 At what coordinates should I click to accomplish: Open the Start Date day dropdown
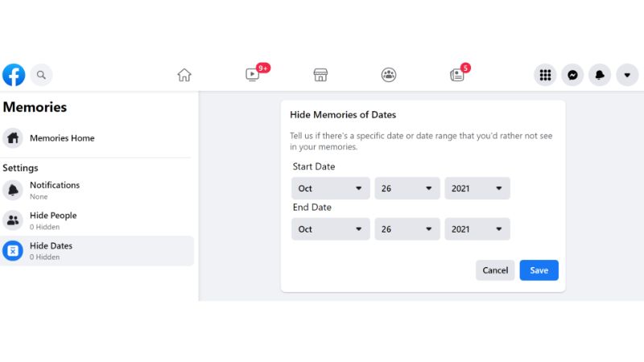click(x=407, y=188)
